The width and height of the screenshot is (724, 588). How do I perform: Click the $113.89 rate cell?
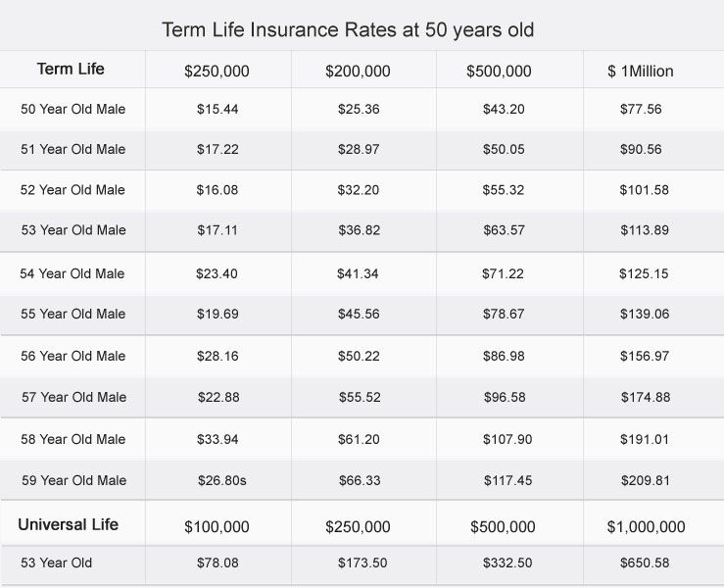tap(644, 230)
